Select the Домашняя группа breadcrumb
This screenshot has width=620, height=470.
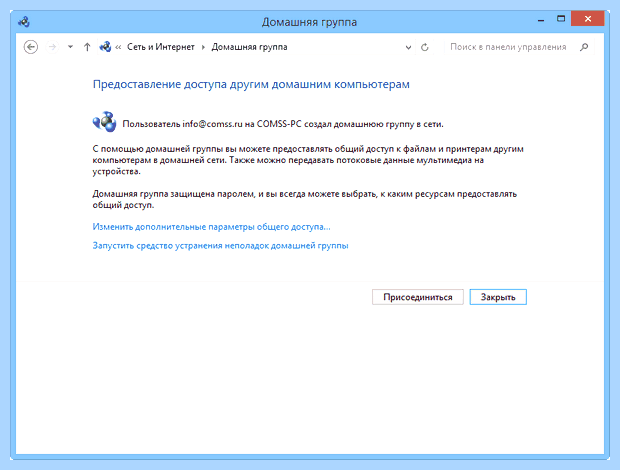coord(250,47)
